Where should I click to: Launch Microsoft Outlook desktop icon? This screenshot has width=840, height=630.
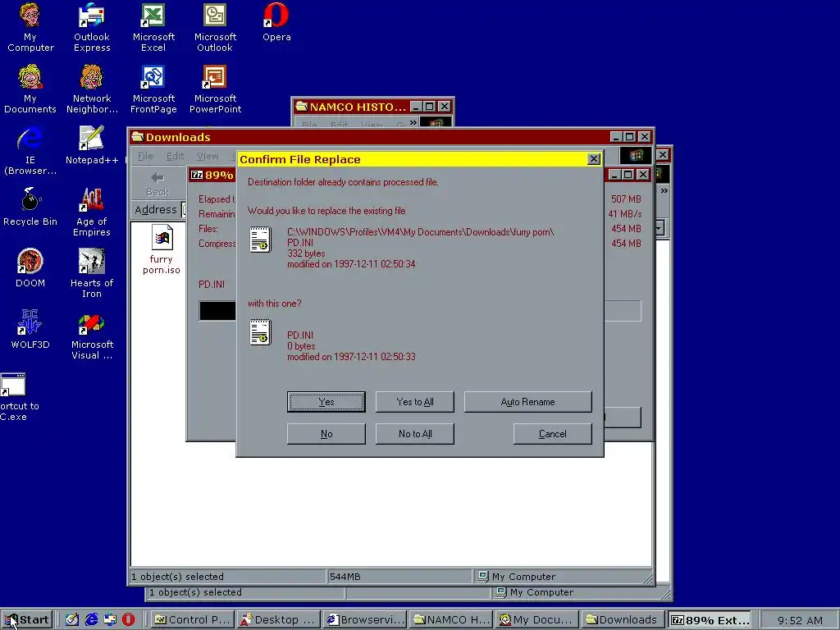215,27
